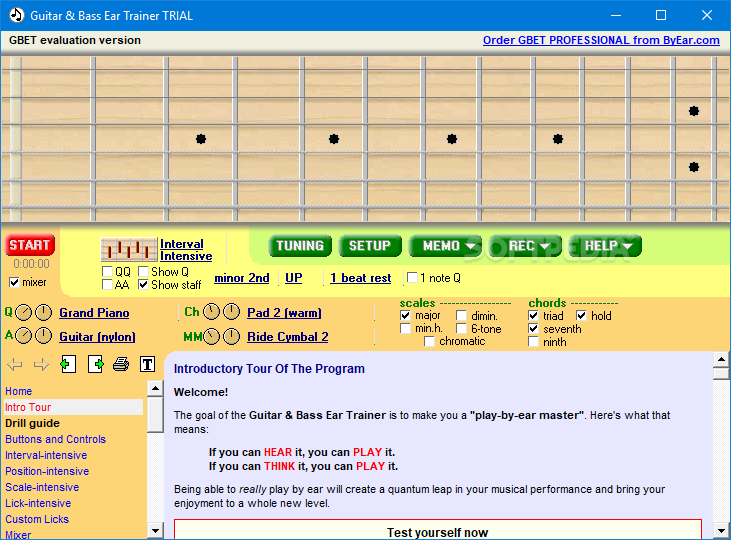The width and height of the screenshot is (731, 540).
Task: Click the 0:00:00 timer display
Action: (31, 264)
